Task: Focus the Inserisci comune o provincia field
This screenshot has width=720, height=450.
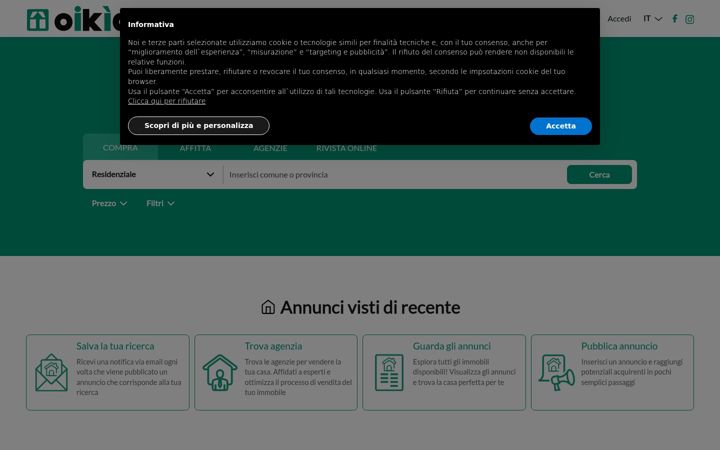Action: point(395,174)
